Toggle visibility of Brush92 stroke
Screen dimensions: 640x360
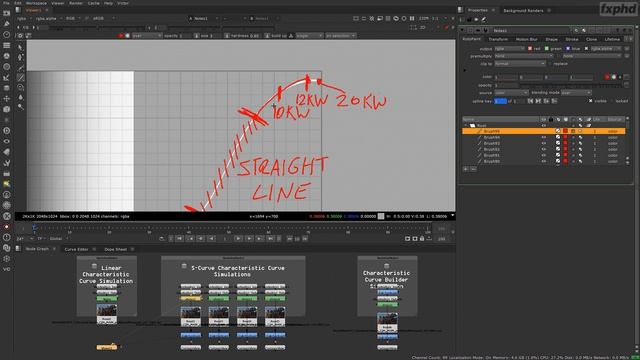click(x=544, y=149)
